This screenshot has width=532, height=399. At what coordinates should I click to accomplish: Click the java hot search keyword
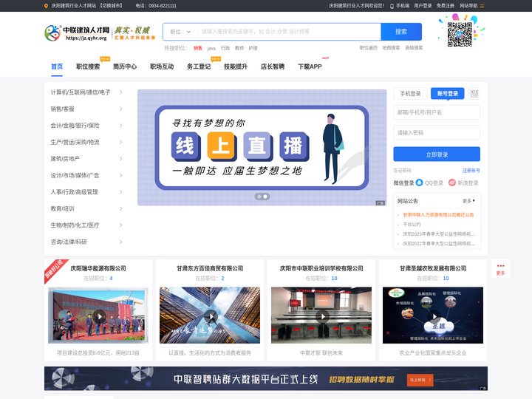point(211,48)
